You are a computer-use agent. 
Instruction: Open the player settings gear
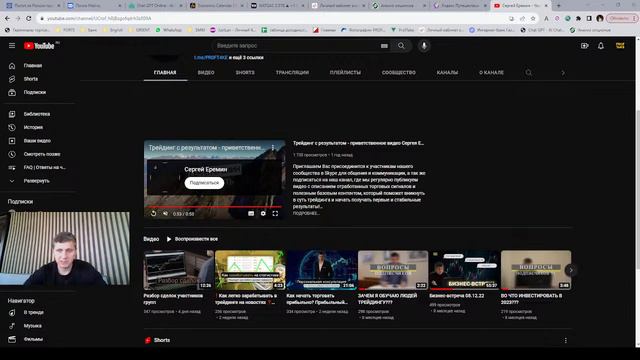(x=263, y=213)
